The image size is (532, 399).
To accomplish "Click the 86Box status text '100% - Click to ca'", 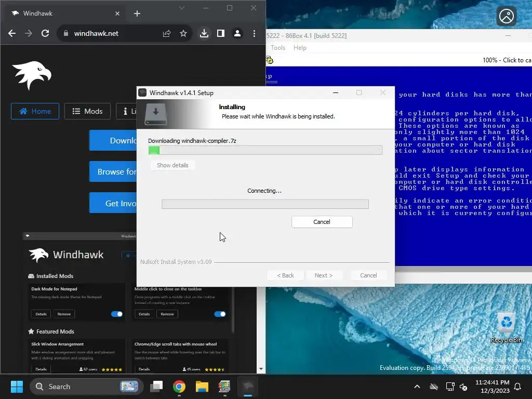I will [x=507, y=60].
